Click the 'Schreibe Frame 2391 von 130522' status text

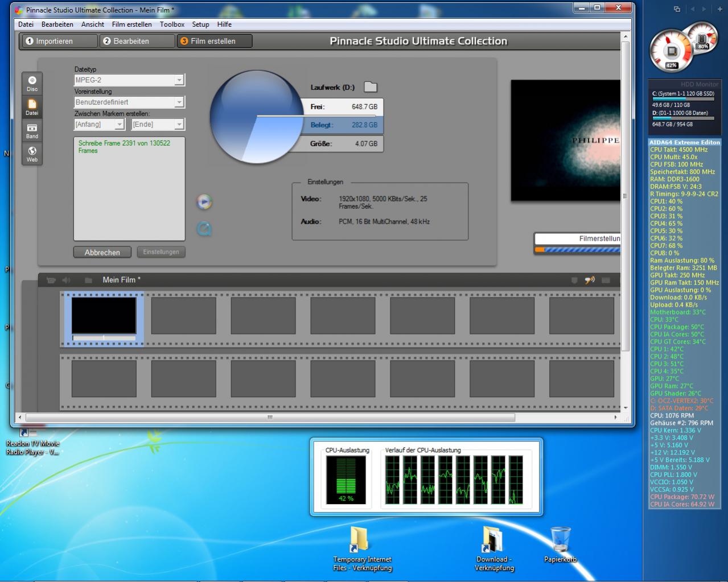(124, 147)
